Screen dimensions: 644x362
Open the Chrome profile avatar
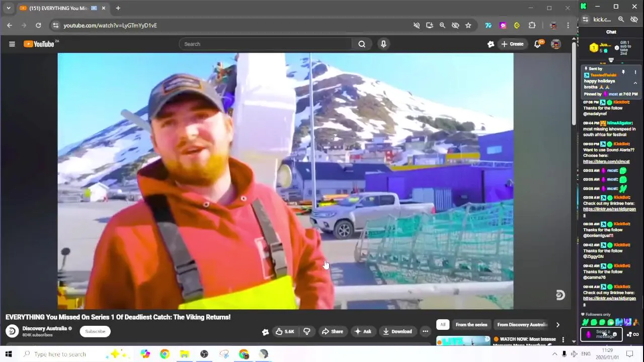point(553,25)
